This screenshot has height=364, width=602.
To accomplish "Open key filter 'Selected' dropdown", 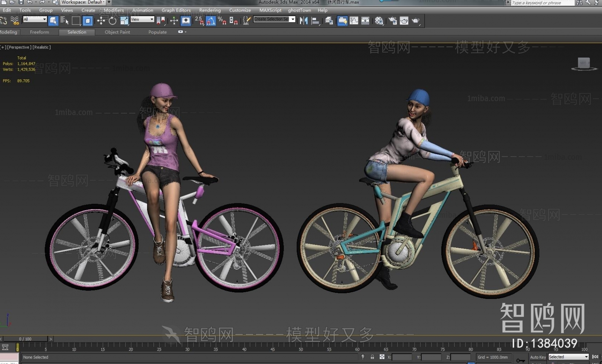I will (x=568, y=357).
